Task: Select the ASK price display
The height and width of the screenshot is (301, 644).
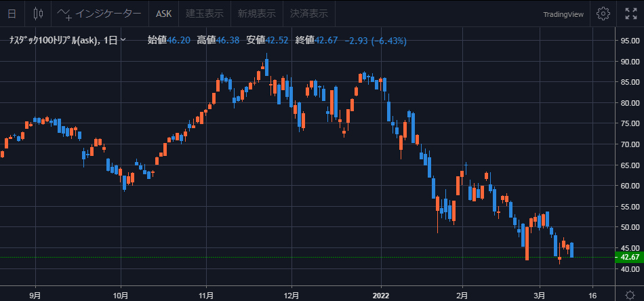Action: pyautogui.click(x=163, y=14)
